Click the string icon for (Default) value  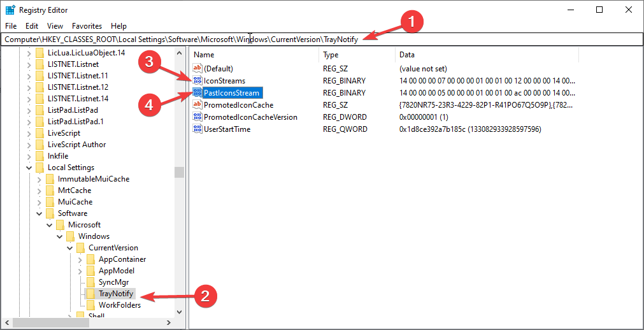pyautogui.click(x=197, y=69)
